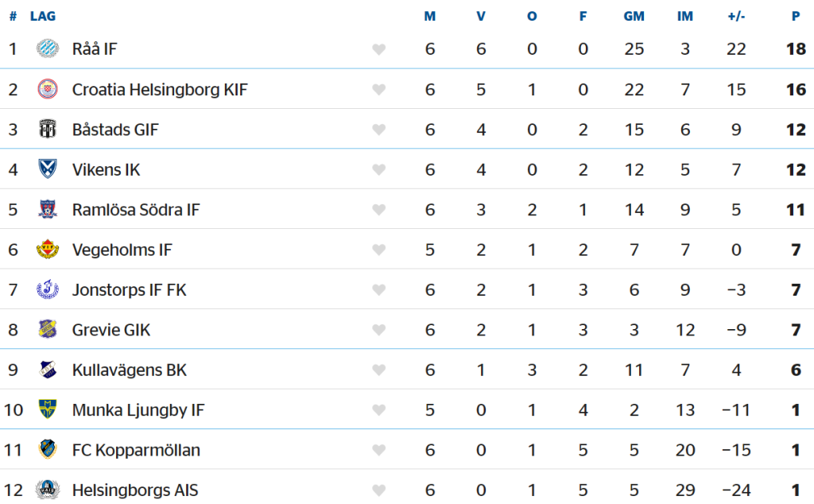This screenshot has height=504, width=814.
Task: Click the Ramlösa Södra IF crest
Action: [x=48, y=210]
